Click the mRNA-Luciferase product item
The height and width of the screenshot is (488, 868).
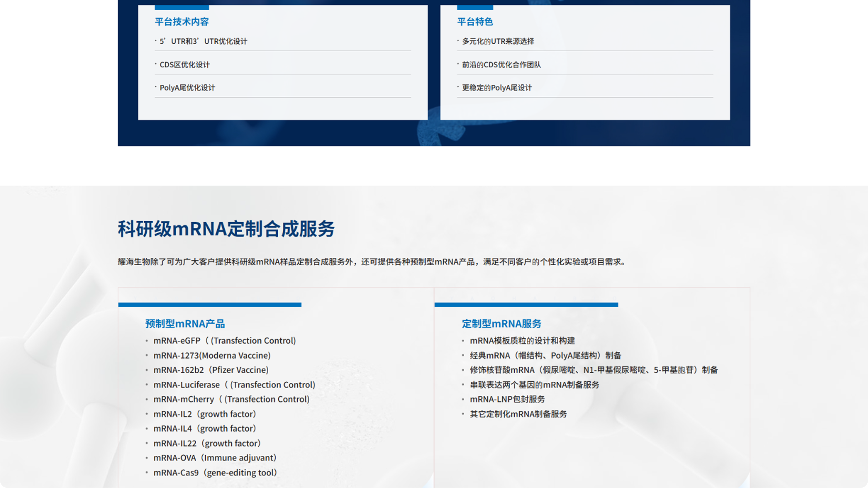tap(234, 385)
